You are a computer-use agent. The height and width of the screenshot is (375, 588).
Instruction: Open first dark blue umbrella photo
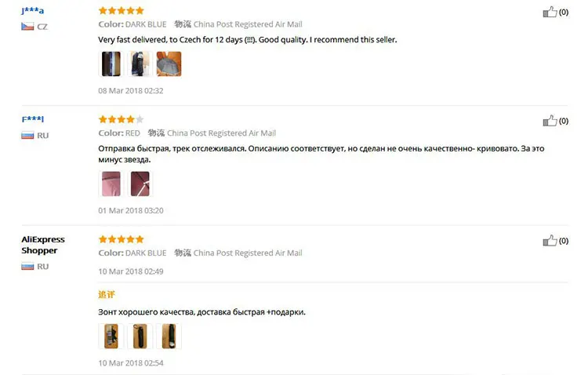click(111, 64)
